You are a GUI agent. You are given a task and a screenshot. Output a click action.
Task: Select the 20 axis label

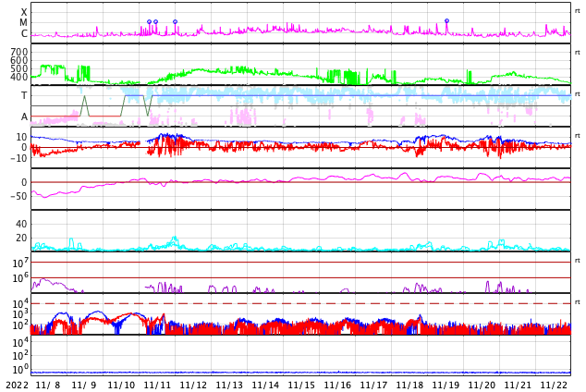point(21,238)
